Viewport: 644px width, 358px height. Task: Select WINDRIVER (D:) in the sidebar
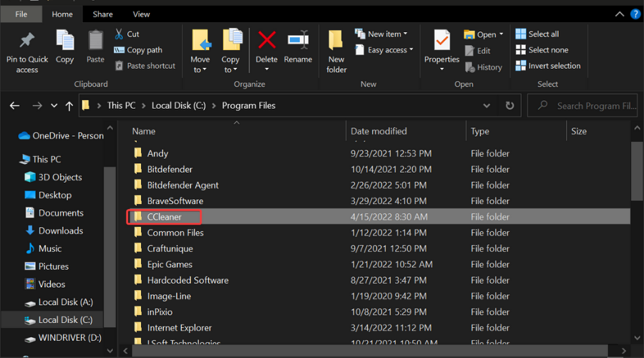coord(63,338)
